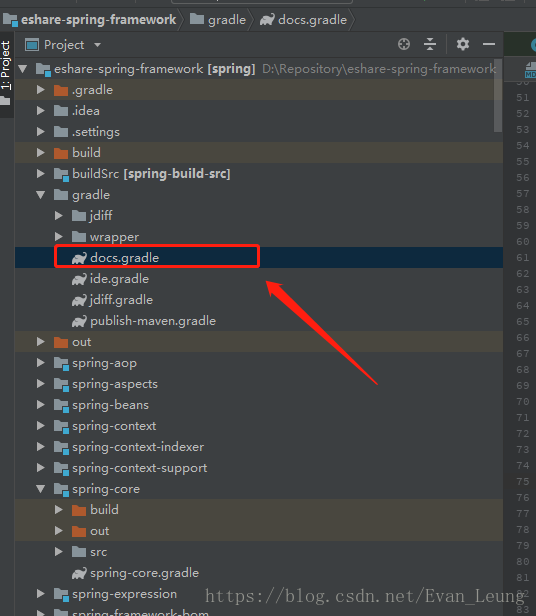Click eshare-spring-framework in breadcrumb
Viewport: 536px width, 616px height.
pyautogui.click(x=98, y=20)
